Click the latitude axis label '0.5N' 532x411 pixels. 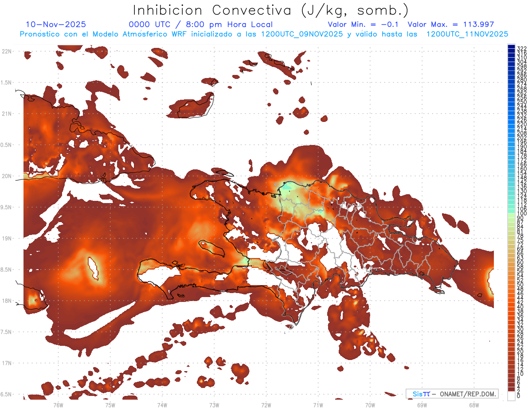click(x=7, y=145)
